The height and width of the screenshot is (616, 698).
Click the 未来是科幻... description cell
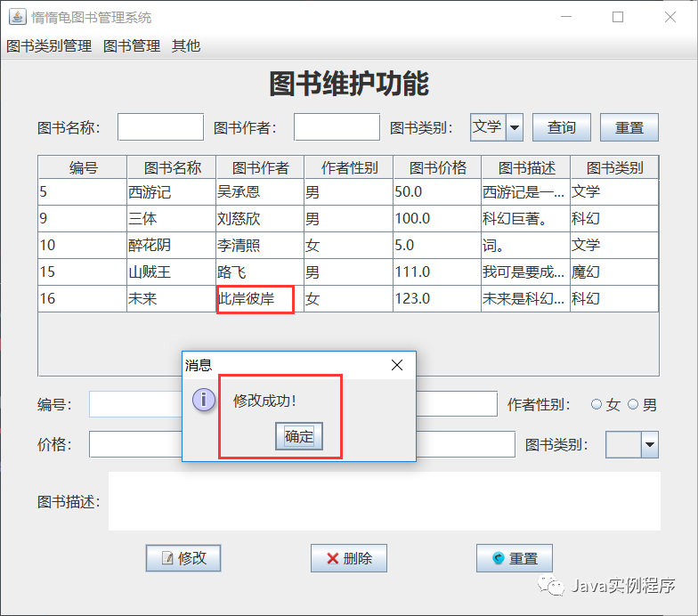click(525, 299)
